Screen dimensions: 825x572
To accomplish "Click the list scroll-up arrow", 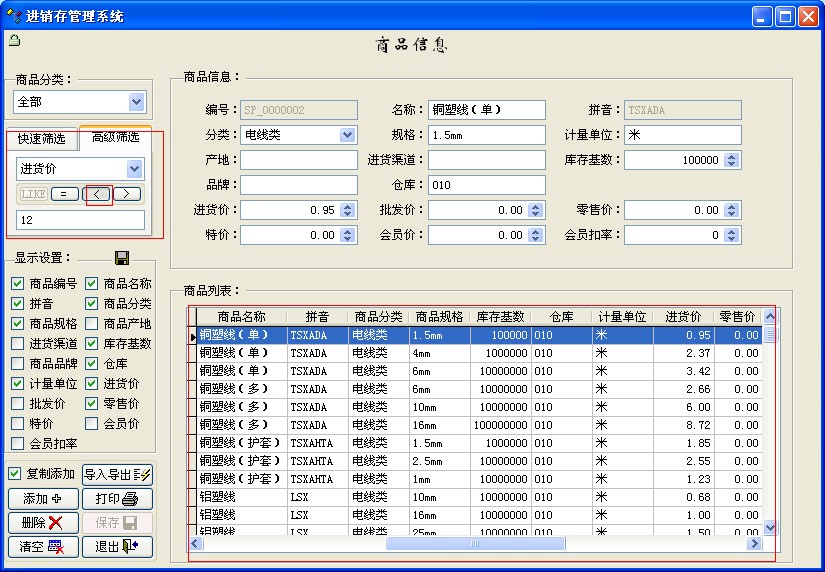I will coord(770,317).
